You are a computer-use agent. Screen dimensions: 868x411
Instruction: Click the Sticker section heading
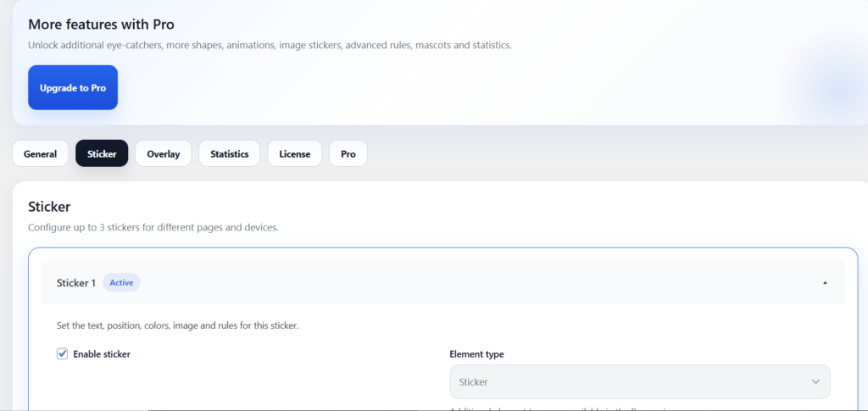coord(49,206)
